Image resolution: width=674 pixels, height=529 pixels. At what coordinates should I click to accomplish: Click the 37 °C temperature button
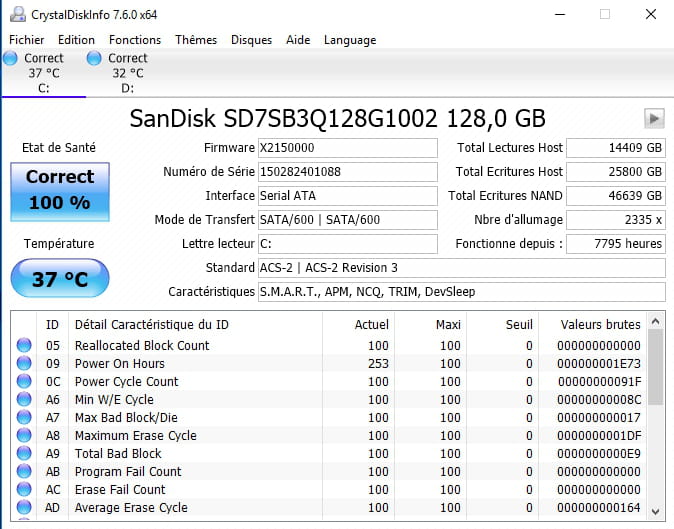click(x=60, y=278)
